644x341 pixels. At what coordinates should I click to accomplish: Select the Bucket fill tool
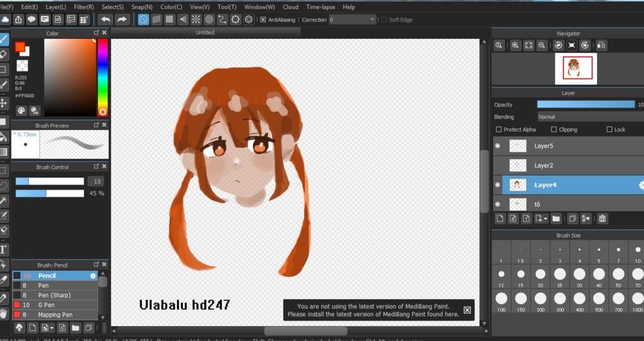(x=4, y=137)
